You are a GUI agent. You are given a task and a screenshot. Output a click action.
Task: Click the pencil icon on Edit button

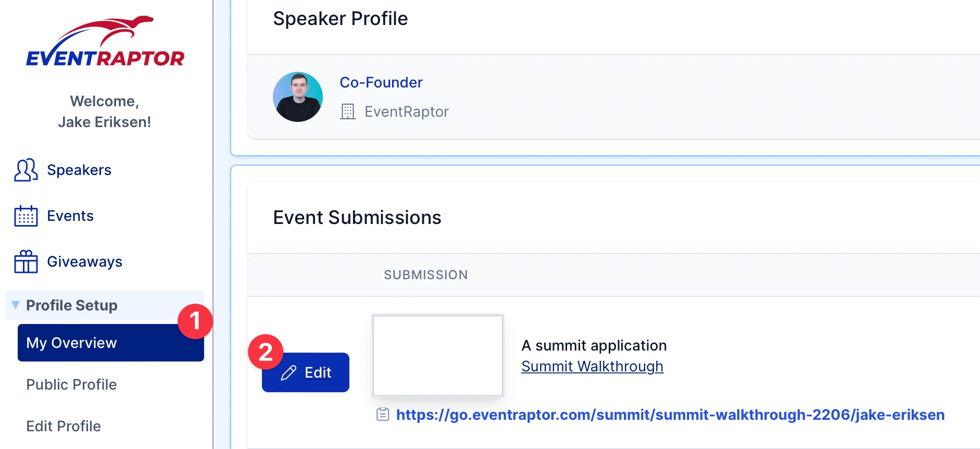tap(288, 373)
